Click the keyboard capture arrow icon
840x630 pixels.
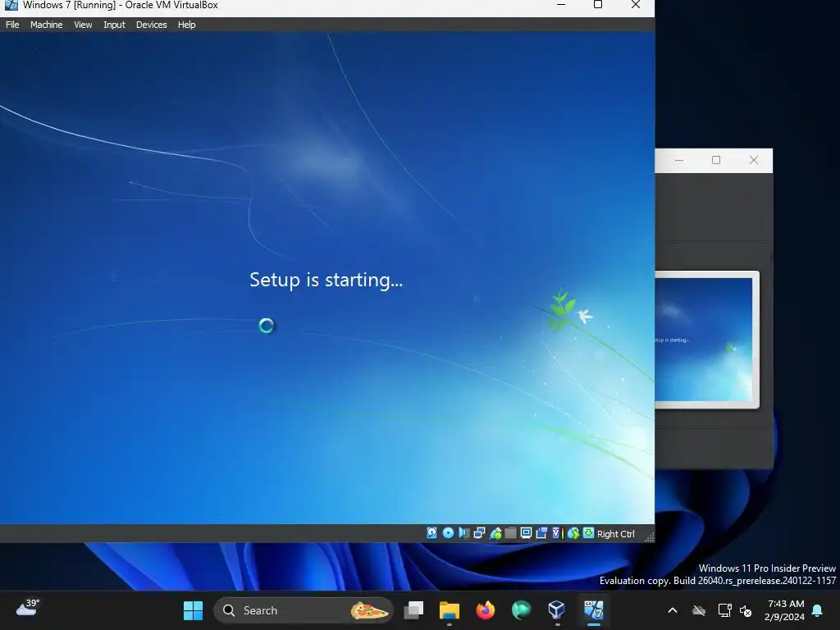588,533
